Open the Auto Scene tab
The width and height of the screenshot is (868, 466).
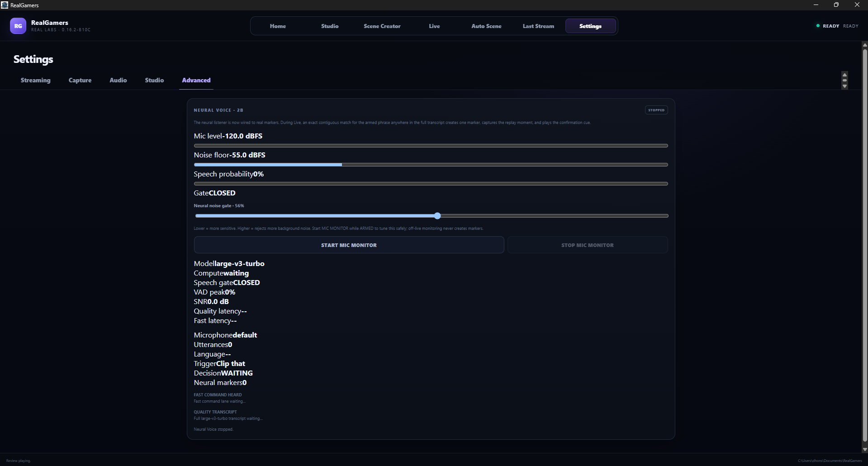tap(486, 26)
